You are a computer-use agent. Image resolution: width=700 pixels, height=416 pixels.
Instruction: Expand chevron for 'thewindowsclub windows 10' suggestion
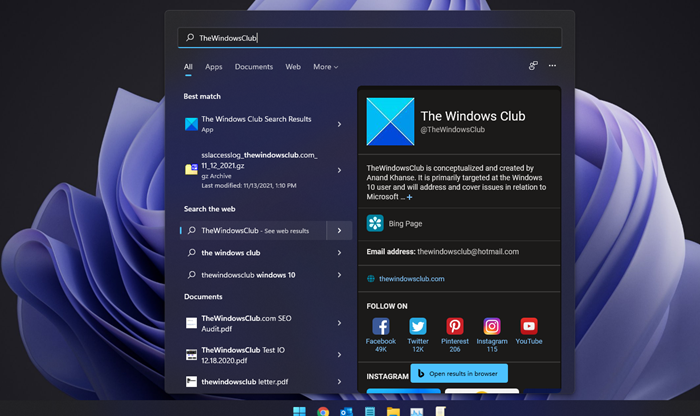(339, 275)
